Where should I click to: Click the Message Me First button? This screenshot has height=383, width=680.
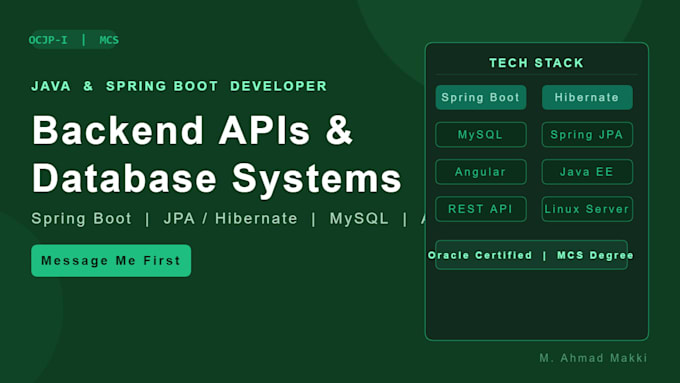tap(111, 260)
